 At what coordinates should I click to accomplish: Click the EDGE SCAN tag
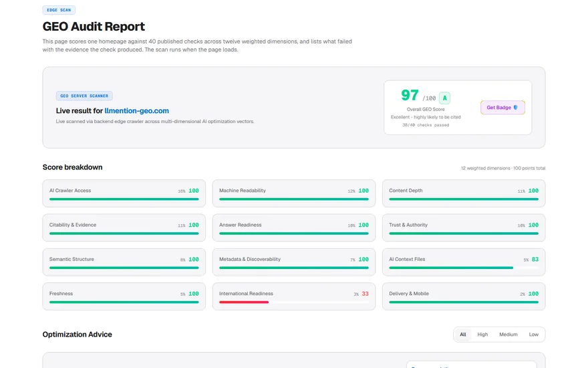tap(59, 10)
